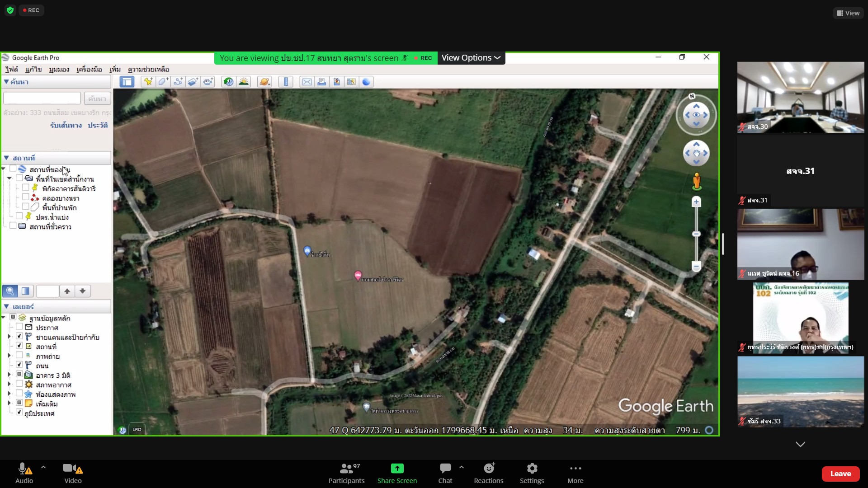Click the Places search magnifier icon

tap(10, 291)
